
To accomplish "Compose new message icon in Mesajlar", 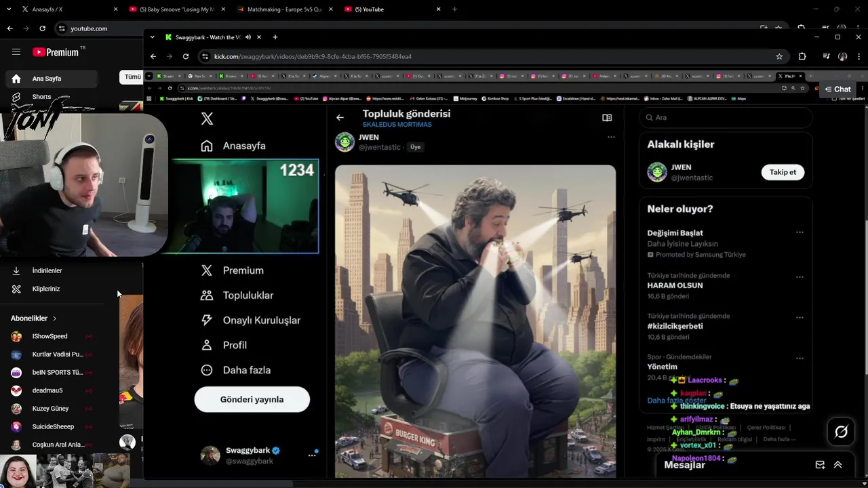I will [x=820, y=465].
